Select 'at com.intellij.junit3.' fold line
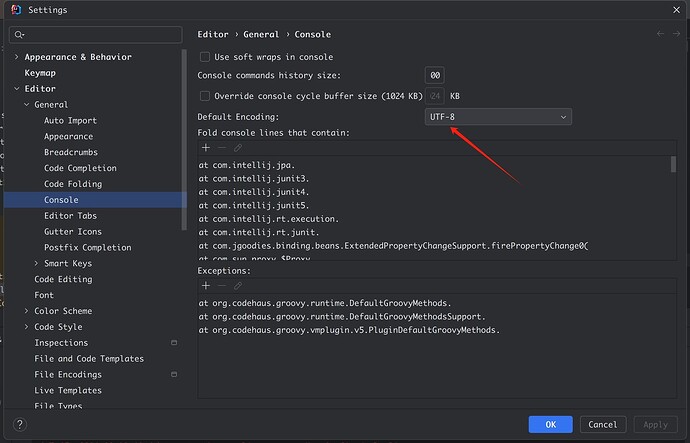 [x=254, y=179]
